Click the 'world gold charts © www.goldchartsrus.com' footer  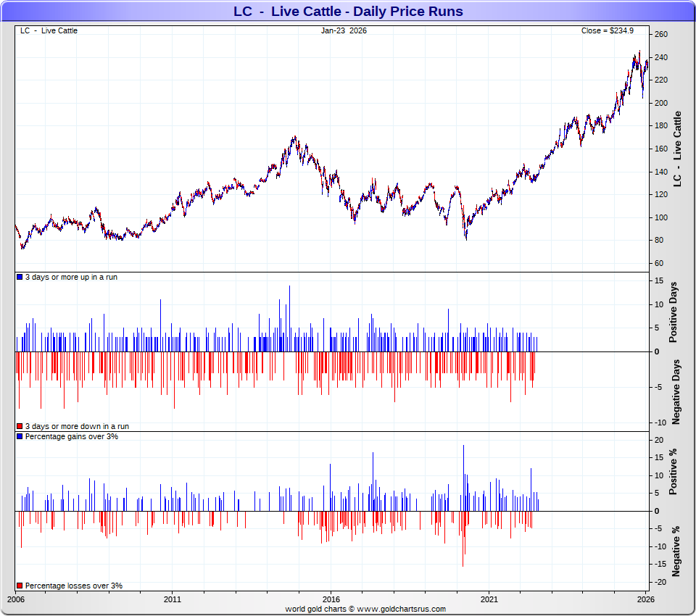365,609
